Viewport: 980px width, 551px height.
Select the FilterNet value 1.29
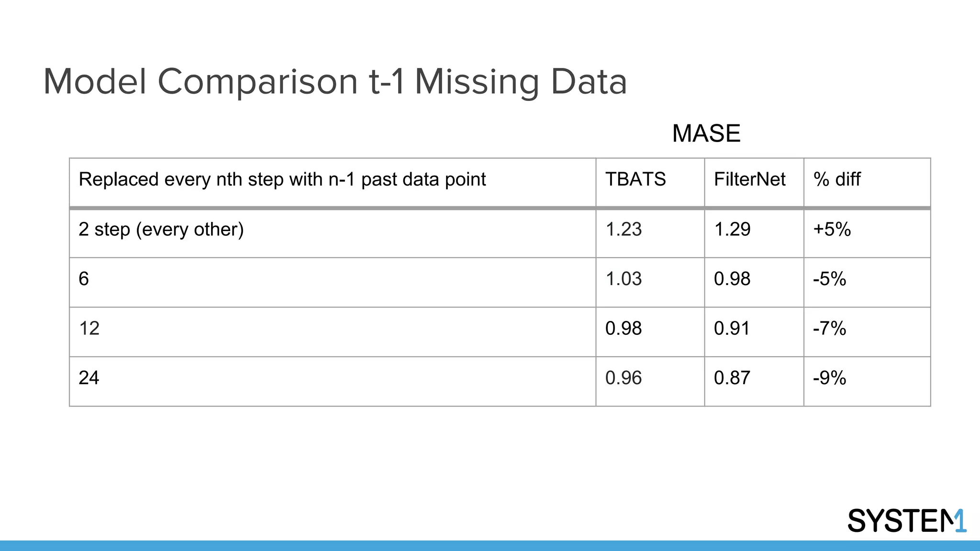coord(732,230)
